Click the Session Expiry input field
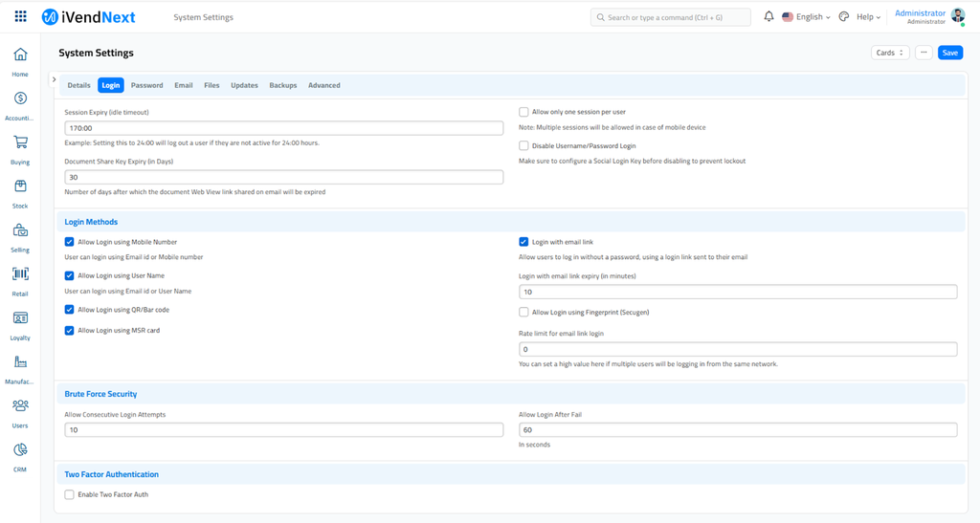 (x=283, y=128)
